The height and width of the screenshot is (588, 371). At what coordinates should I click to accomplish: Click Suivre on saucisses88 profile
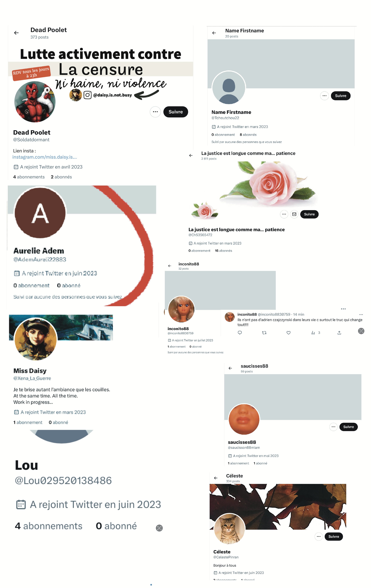click(x=349, y=427)
